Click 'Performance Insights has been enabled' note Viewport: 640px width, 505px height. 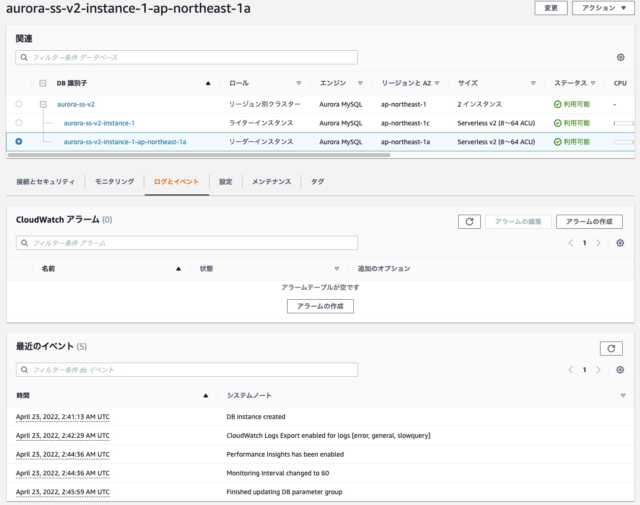285,454
